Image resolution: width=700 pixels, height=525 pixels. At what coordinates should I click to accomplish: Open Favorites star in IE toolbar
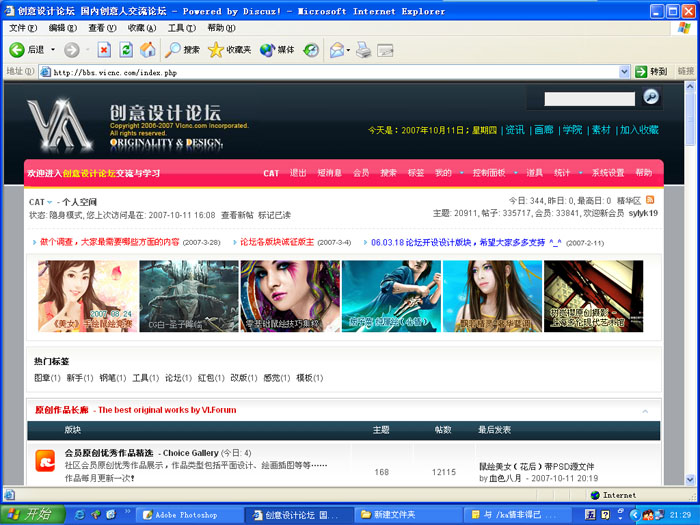(x=216, y=50)
